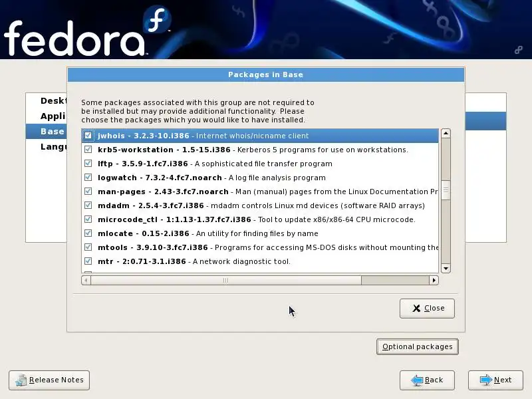Click the X icon on the Close button
Image resolution: width=532 pixels, height=399 pixels.
point(416,308)
